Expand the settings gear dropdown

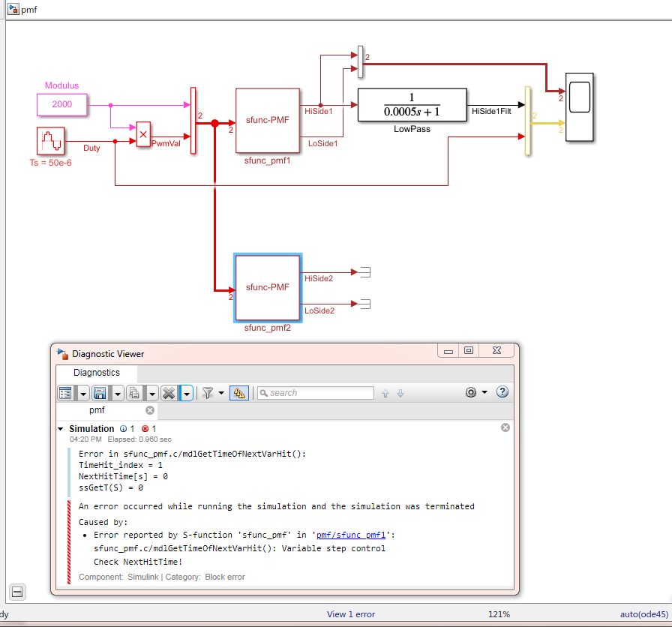pyautogui.click(x=484, y=392)
